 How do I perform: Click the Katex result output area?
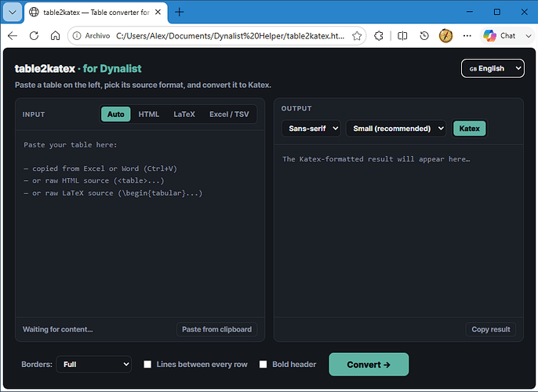(398, 230)
